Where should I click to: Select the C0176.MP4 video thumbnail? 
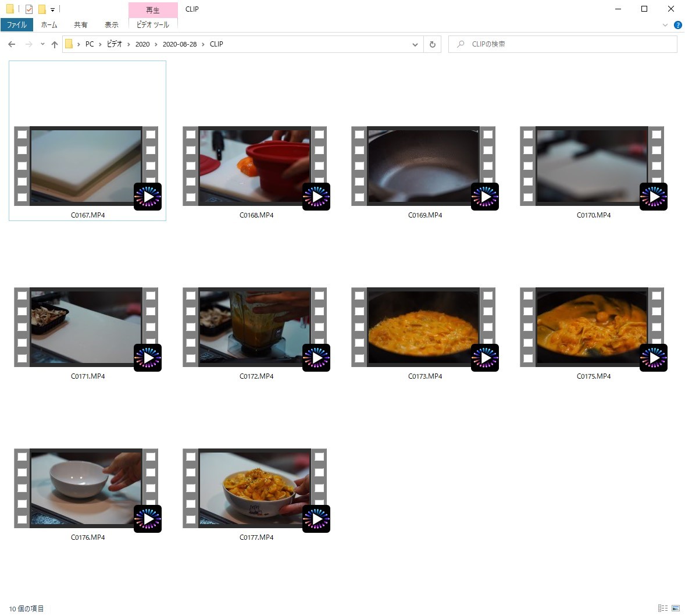click(x=86, y=489)
